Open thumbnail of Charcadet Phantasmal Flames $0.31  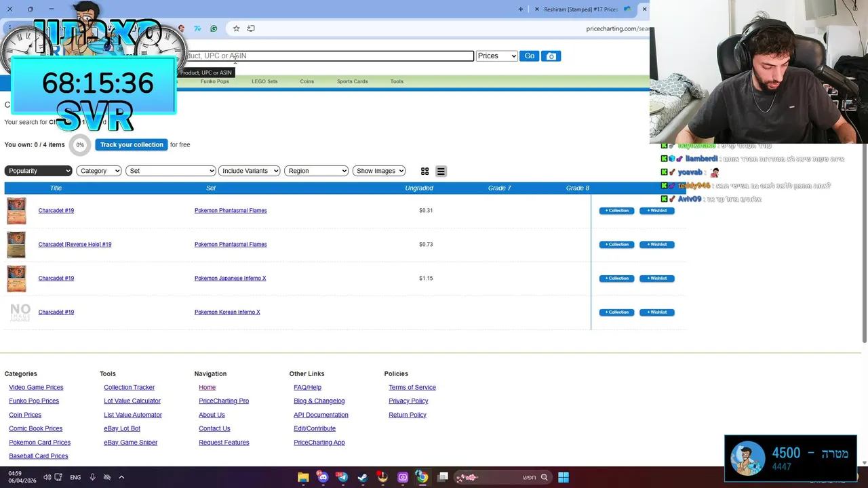coord(16,211)
